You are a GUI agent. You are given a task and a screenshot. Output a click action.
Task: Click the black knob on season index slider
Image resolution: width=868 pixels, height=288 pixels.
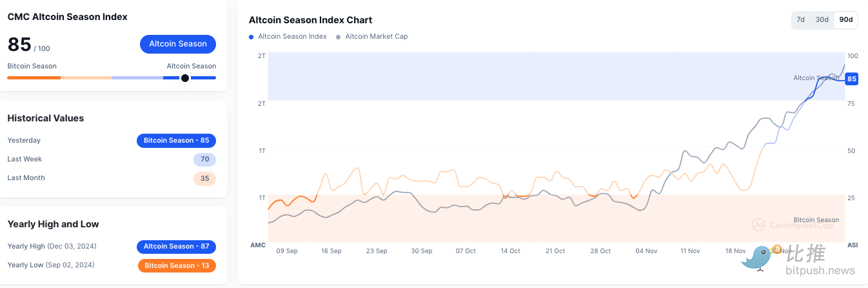(x=185, y=78)
